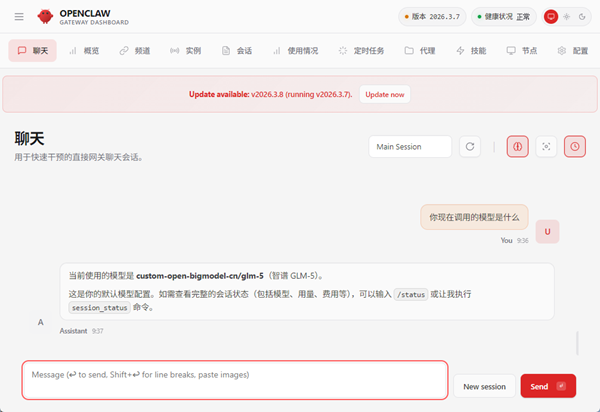
Task: Click the red OpenClaw lobster logo
Action: (45, 17)
